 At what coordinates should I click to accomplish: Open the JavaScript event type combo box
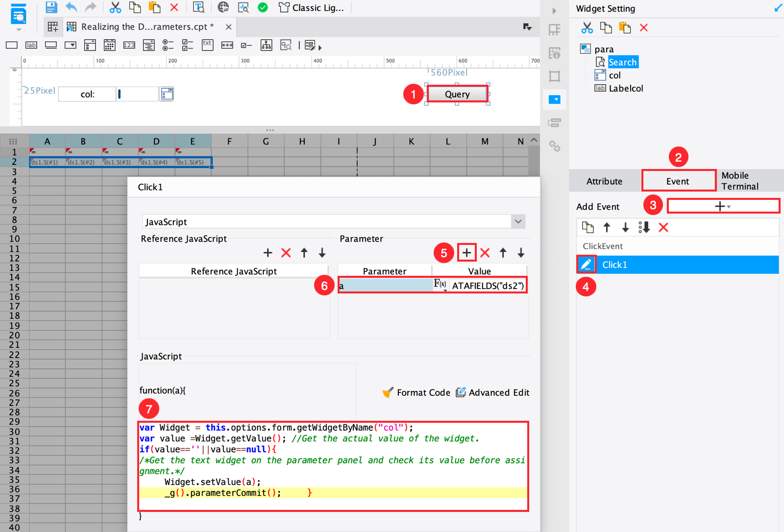[334, 221]
